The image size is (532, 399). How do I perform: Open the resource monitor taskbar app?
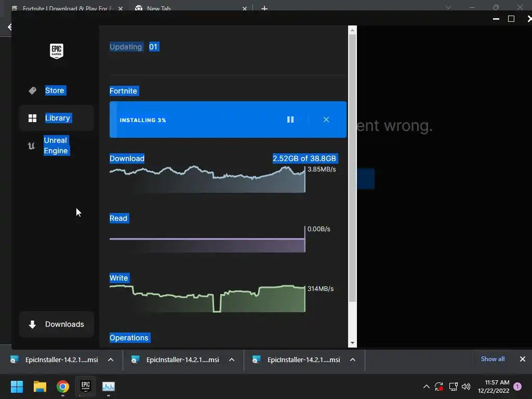click(109, 387)
